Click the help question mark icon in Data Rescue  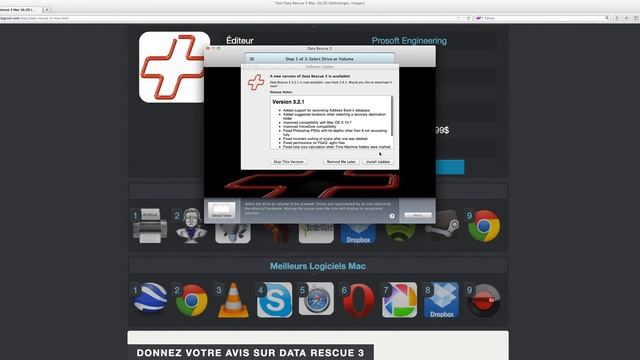(x=392, y=216)
